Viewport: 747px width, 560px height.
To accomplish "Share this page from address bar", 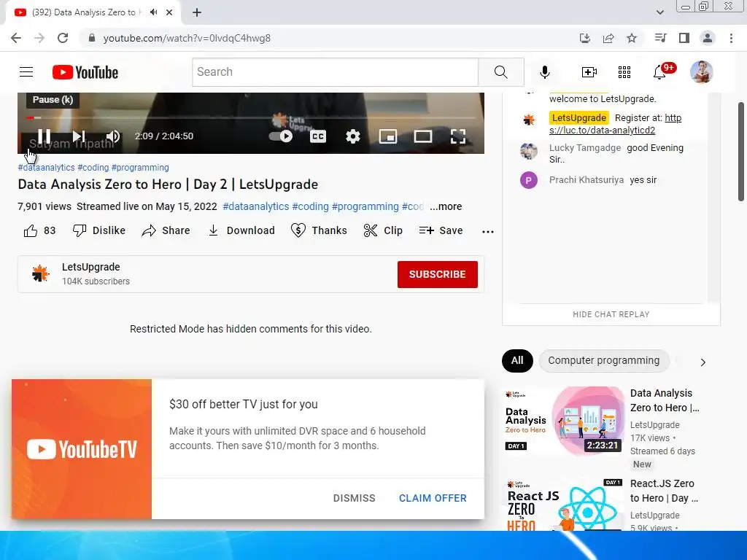I will point(608,38).
